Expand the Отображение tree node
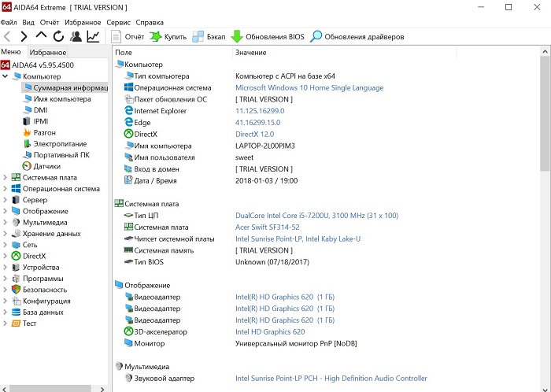This screenshot has height=392, width=551. pyautogui.click(x=5, y=211)
